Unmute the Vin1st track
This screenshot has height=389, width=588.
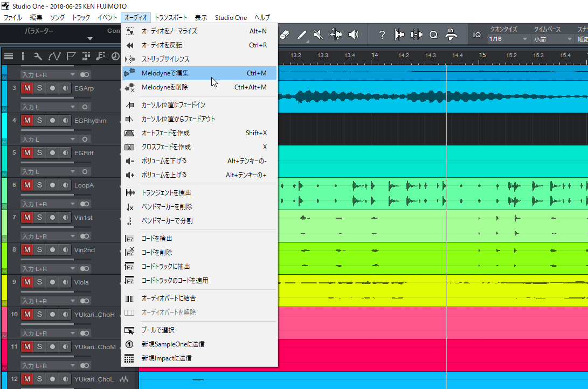(x=27, y=217)
